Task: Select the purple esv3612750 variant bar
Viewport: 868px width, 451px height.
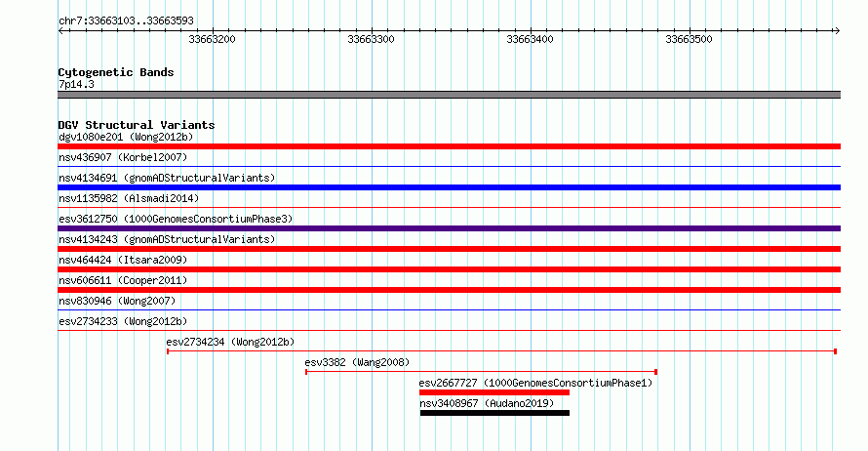Action: 449,228
